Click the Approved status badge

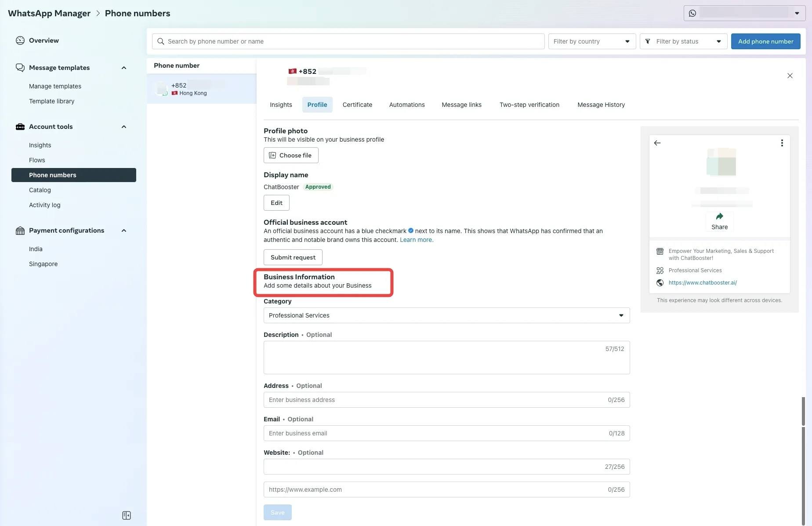pyautogui.click(x=318, y=187)
